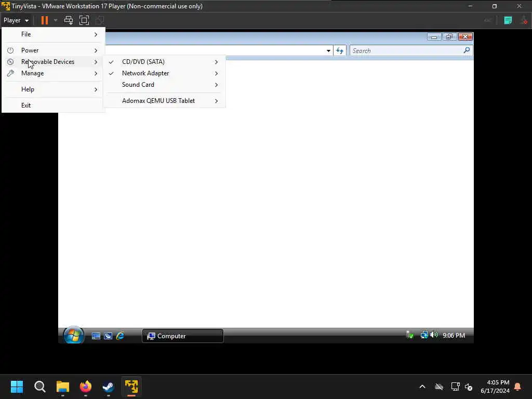The image size is (532, 399).
Task: Open the File submenu
Action: (x=54, y=34)
